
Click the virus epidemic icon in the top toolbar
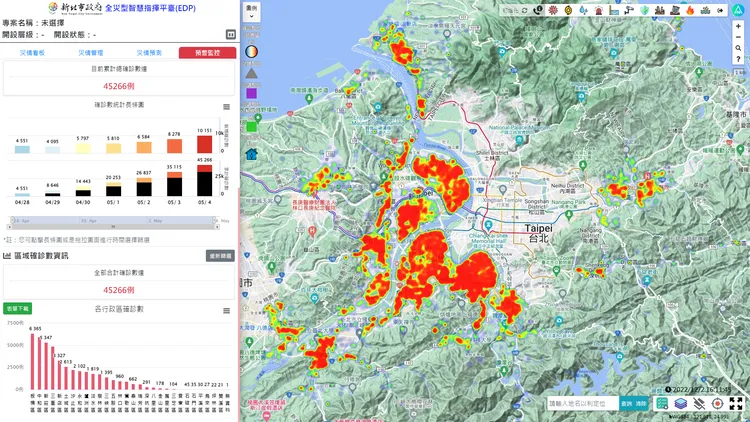click(x=553, y=10)
